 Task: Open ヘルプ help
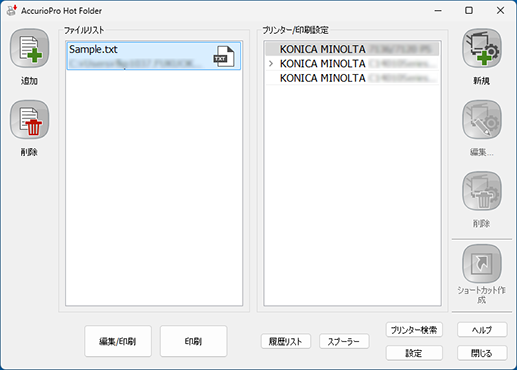pyautogui.click(x=482, y=330)
